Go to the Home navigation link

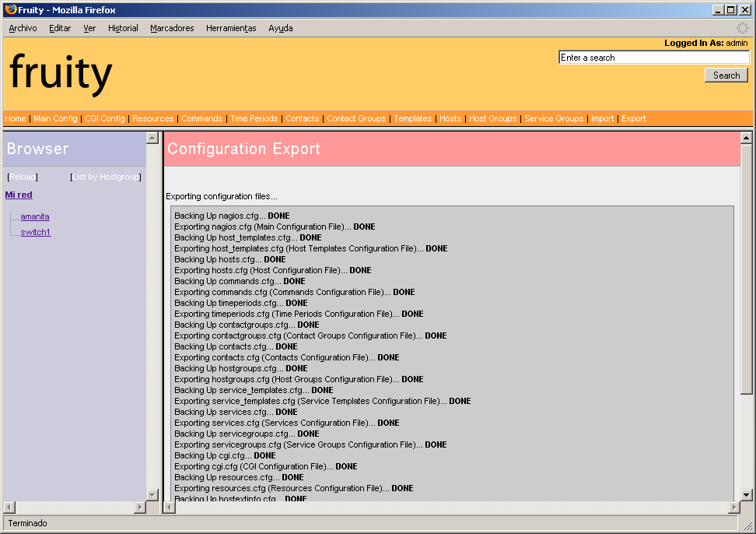(x=16, y=118)
